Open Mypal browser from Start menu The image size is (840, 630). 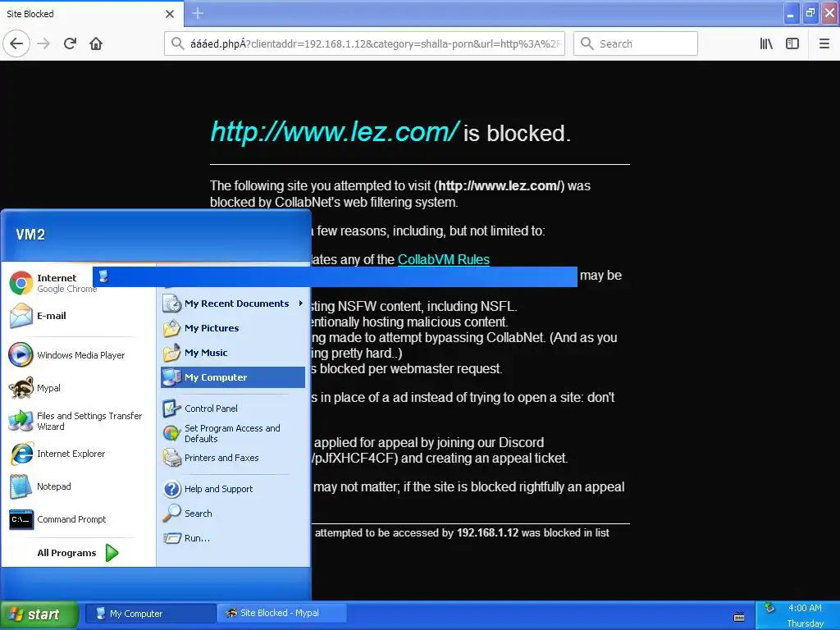click(35, 388)
